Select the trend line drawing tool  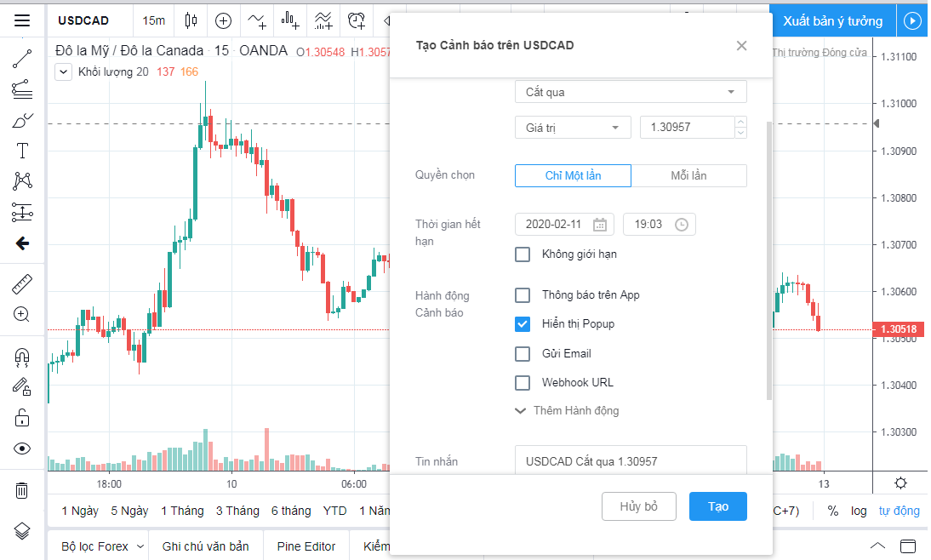[x=22, y=59]
